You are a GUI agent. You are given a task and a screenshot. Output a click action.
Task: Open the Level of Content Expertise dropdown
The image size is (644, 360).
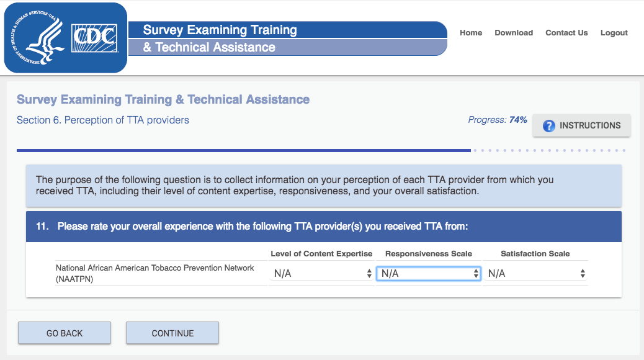(x=322, y=274)
